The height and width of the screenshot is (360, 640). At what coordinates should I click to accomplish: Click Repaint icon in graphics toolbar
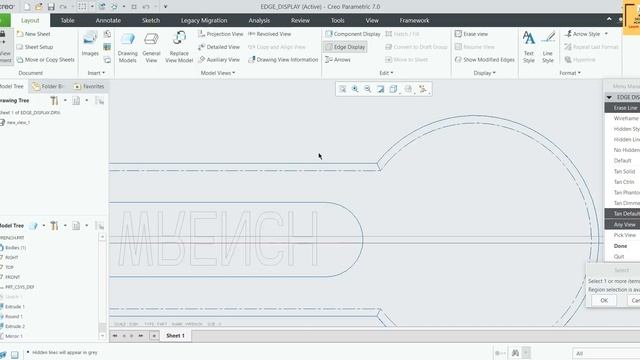click(x=380, y=89)
